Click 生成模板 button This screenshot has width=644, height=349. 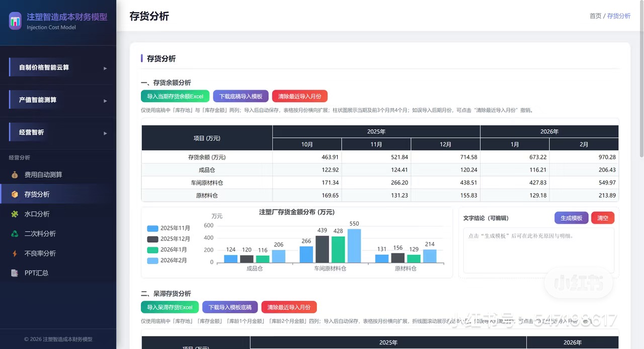tap(571, 218)
